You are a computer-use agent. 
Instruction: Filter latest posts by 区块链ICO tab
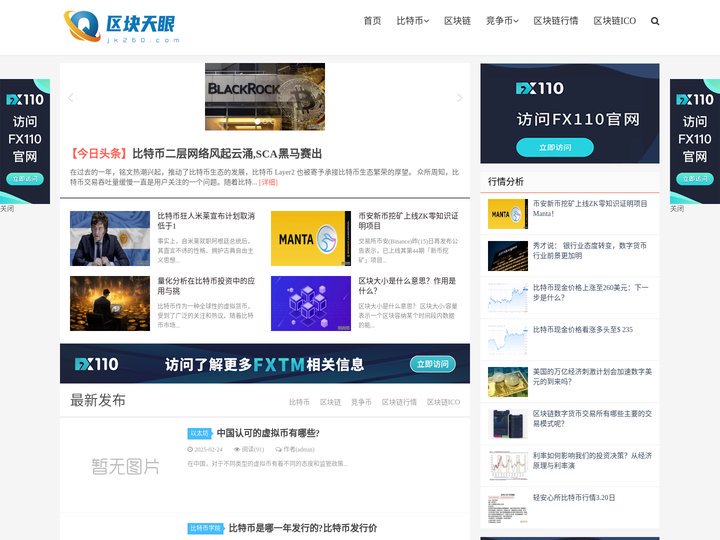443,402
